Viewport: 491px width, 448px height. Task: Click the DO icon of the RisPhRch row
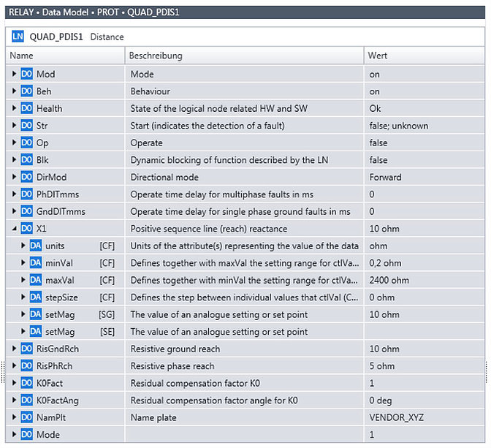(x=26, y=366)
